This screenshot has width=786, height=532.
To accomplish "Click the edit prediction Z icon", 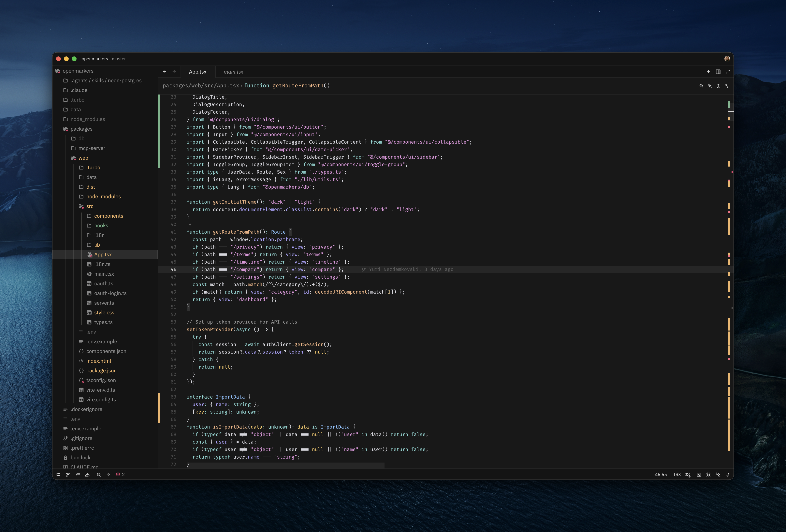I will click(688, 475).
